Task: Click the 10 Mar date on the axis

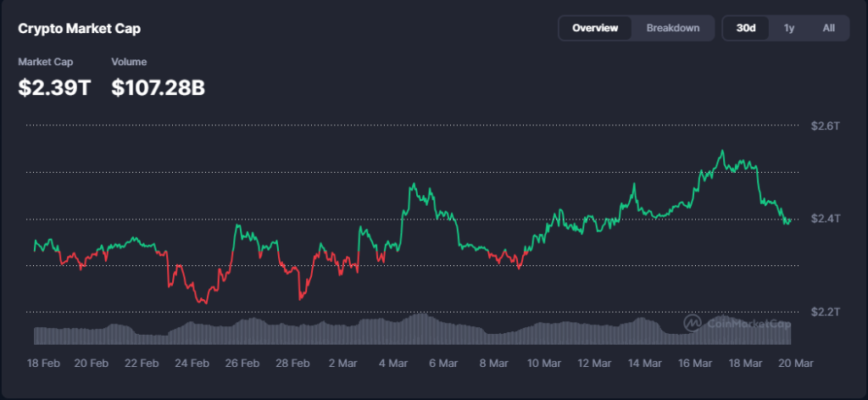Action: [x=544, y=363]
